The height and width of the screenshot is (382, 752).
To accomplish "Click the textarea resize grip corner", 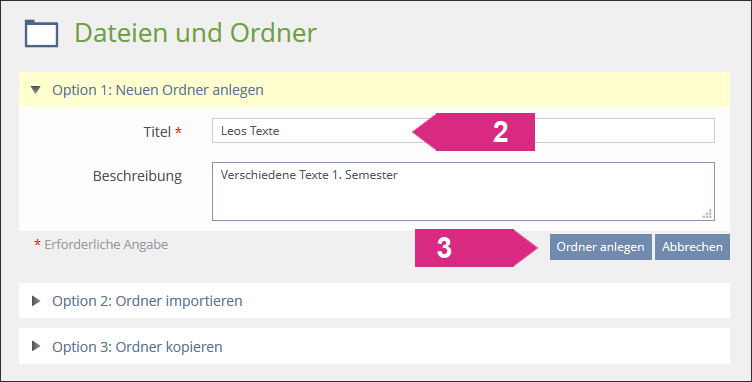I will coord(707,214).
